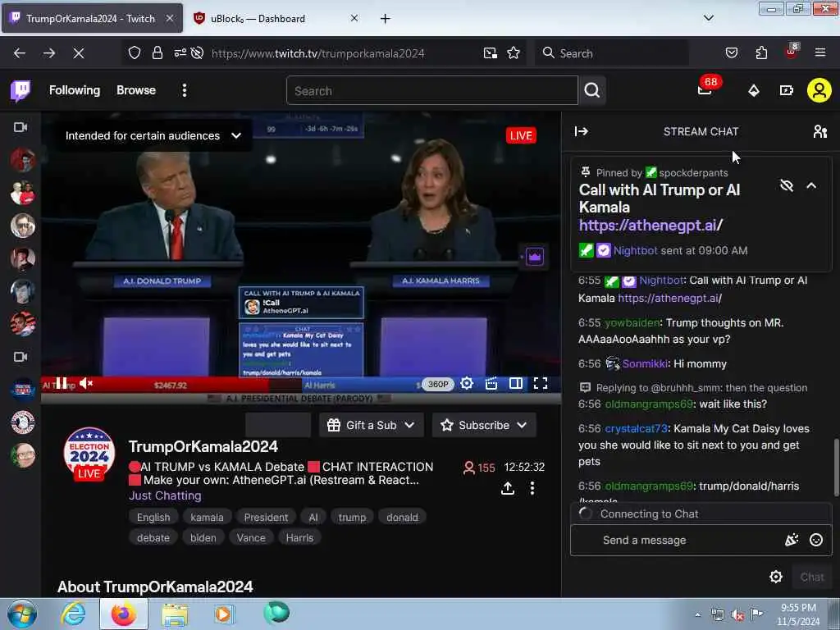Open the notifications inbox showing 68
Viewport: 840px width, 630px height.
tap(705, 89)
